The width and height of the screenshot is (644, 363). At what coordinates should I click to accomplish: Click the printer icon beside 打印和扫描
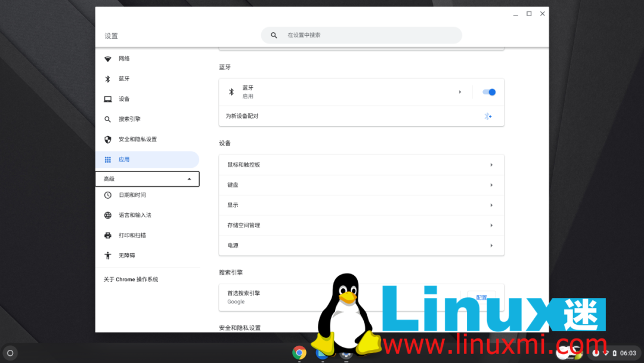coord(107,235)
